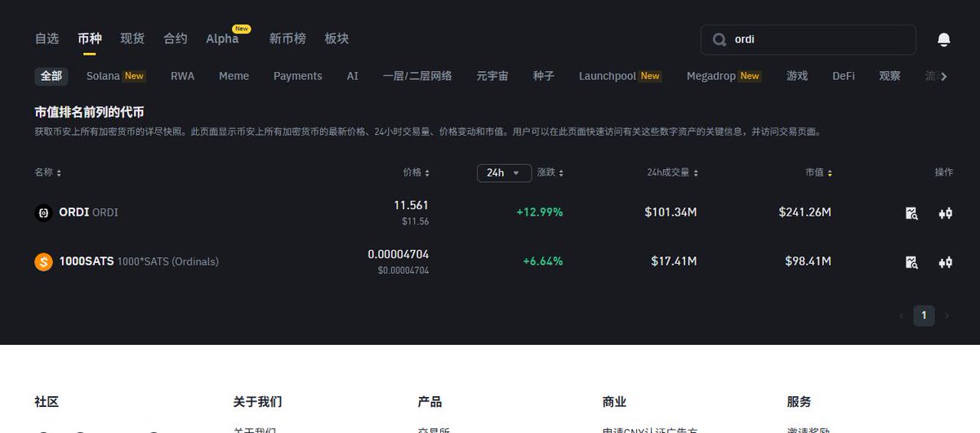The image size is (980, 433).
Task: Open 1000SATS trade candlestick icon
Action: point(946,261)
